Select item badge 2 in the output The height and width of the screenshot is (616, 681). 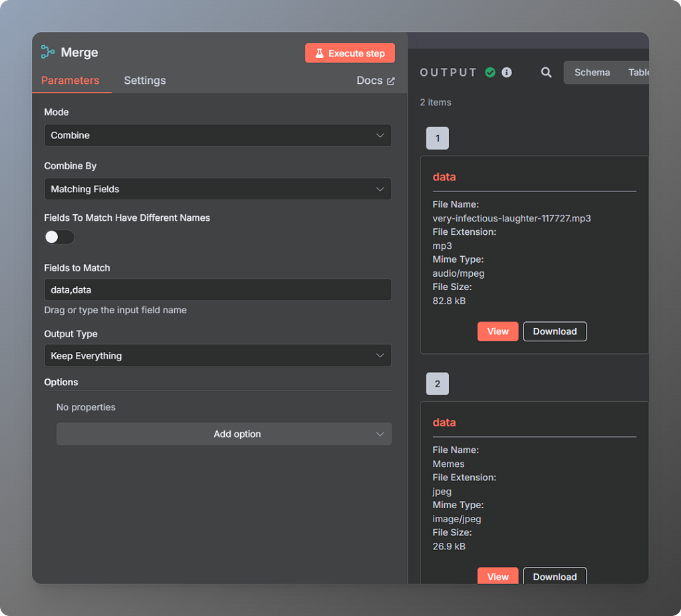437,383
